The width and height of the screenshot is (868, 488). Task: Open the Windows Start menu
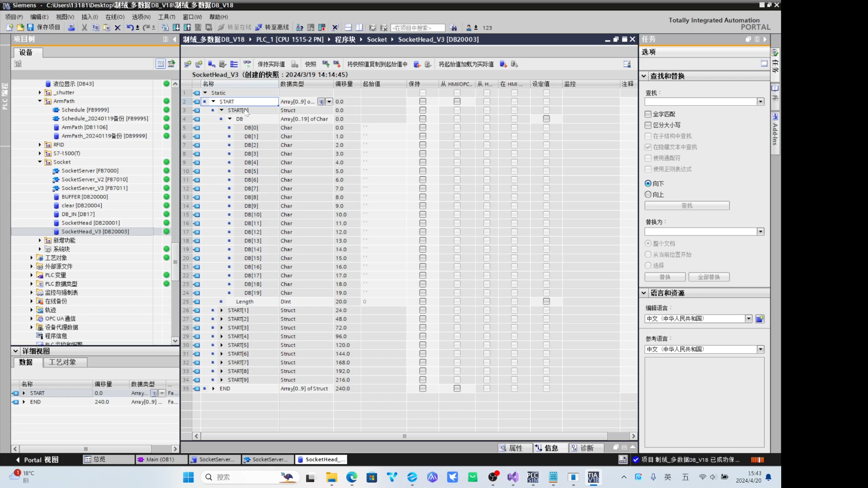pos(189,477)
